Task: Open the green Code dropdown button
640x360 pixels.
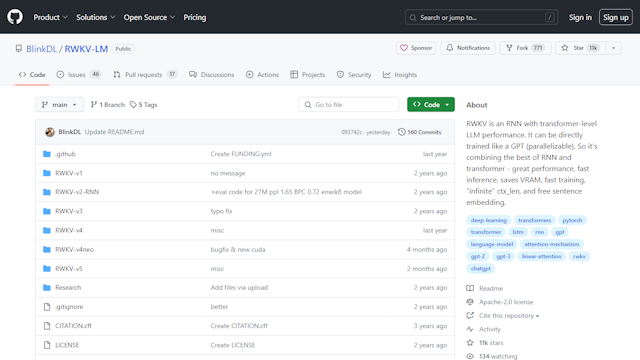Action: coord(431,104)
